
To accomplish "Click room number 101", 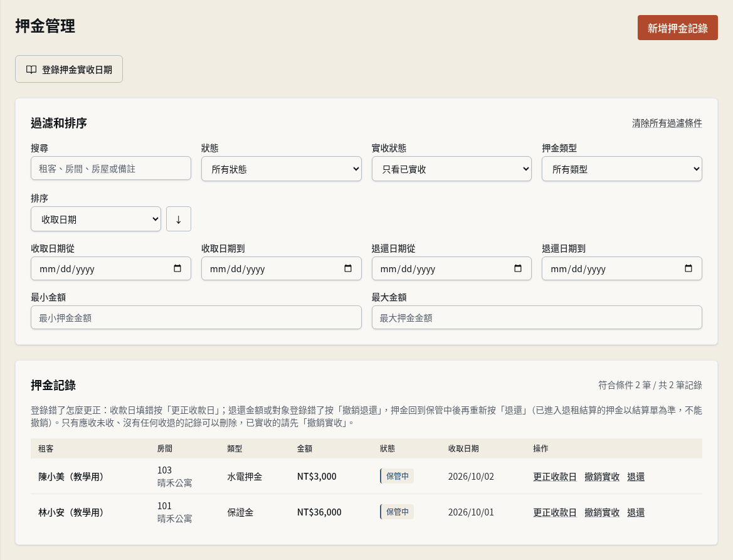I will click(164, 506).
